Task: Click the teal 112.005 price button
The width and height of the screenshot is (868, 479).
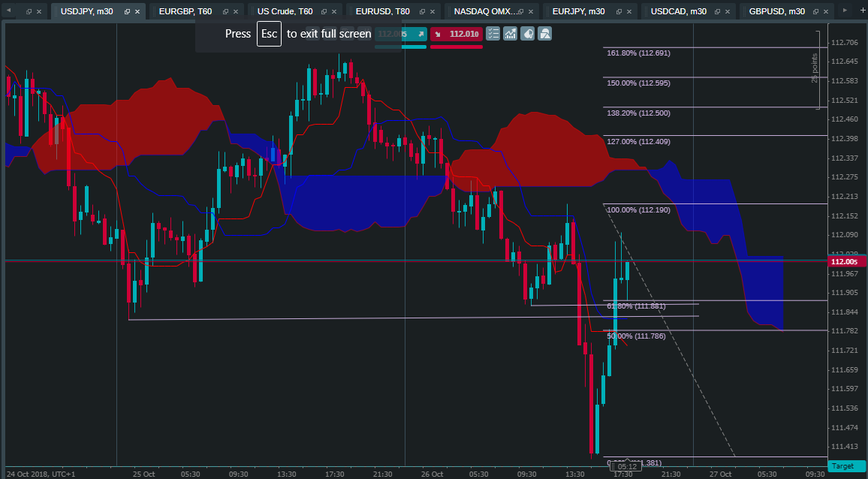Action: point(401,34)
